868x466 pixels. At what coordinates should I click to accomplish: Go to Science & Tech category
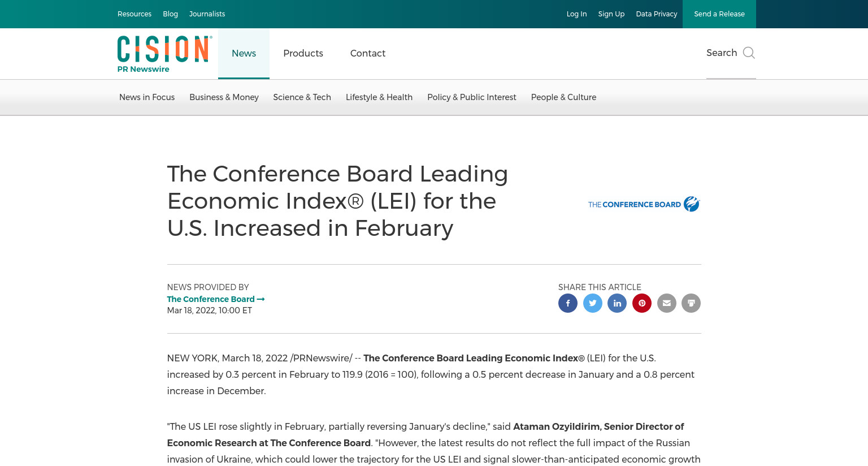click(x=302, y=97)
